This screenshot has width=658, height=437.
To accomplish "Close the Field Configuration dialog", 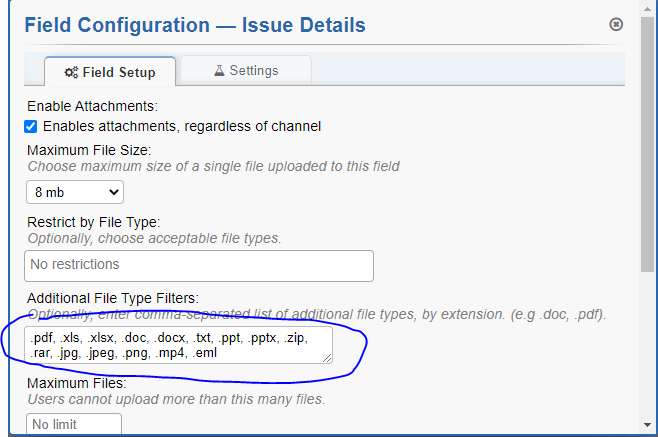I will 616,24.
